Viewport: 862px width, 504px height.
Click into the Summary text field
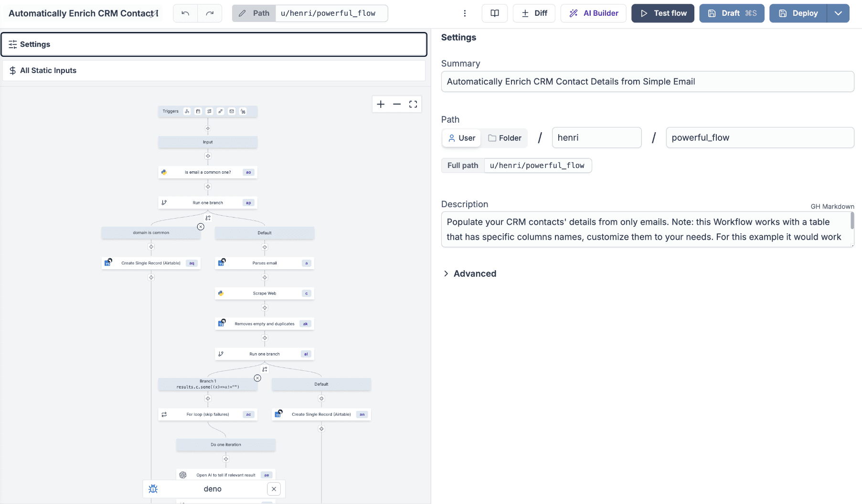647,82
